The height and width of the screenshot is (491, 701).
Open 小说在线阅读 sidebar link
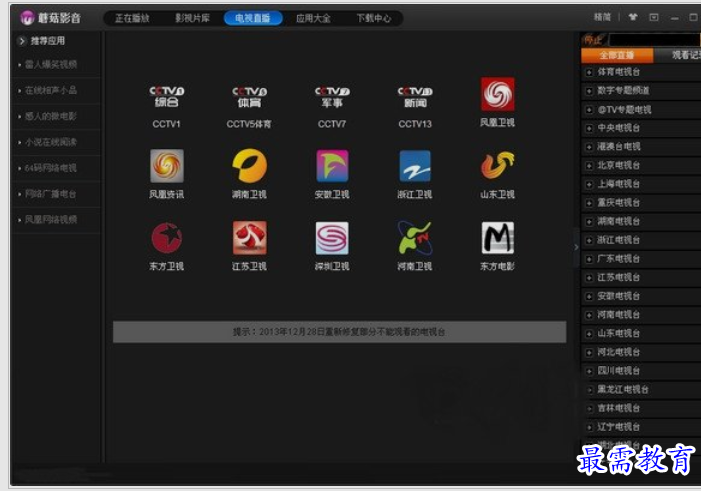click(51, 143)
